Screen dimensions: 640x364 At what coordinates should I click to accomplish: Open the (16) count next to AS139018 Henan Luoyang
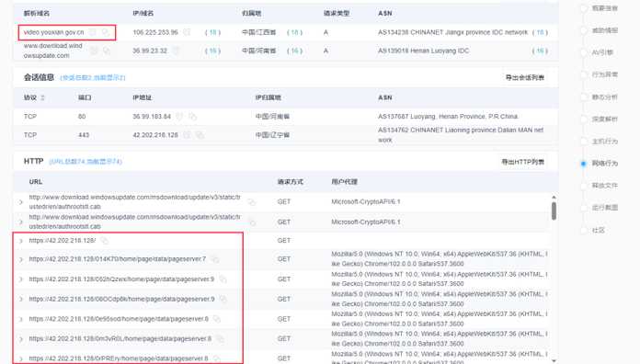540,51
